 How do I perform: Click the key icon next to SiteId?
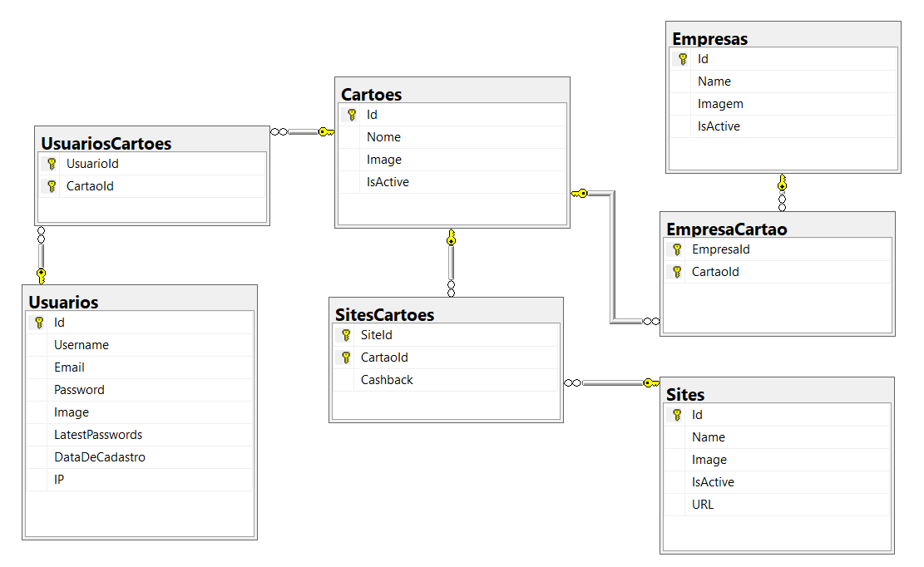click(x=346, y=335)
